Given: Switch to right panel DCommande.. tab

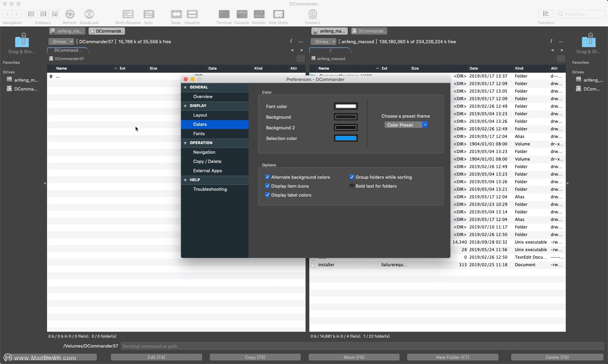Looking at the screenshot, I should (x=369, y=31).
